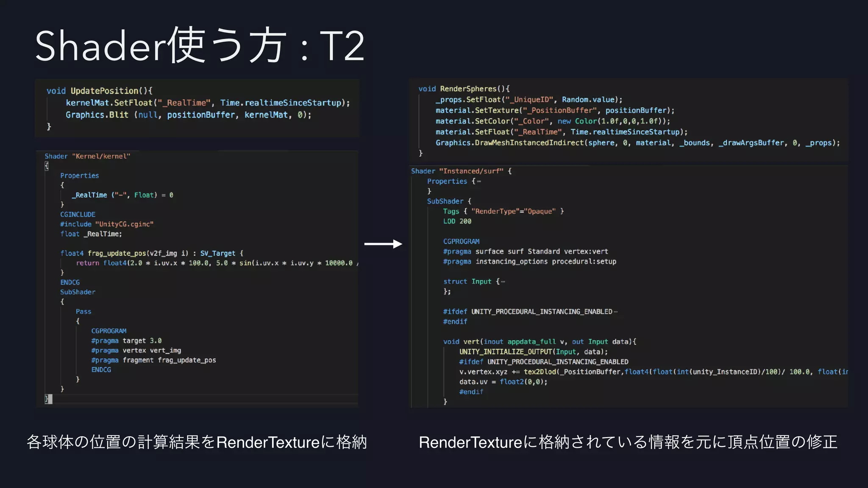
Task: Click the ENDCG line after frag_update_pos
Action: coord(70,282)
